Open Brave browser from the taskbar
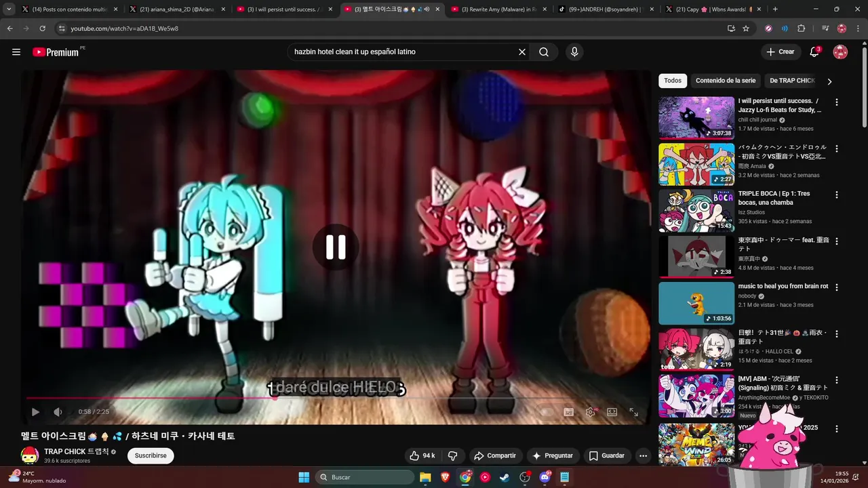The image size is (868, 488). point(446,477)
